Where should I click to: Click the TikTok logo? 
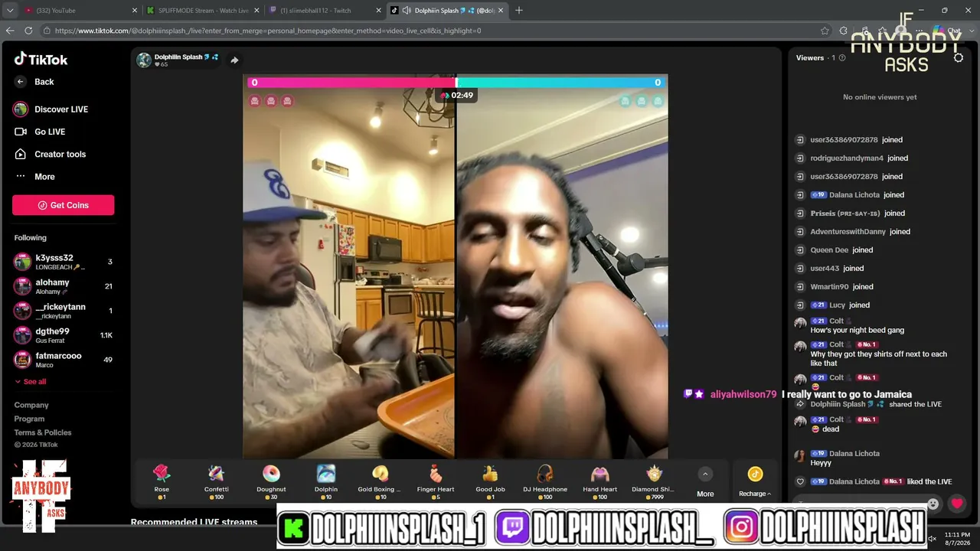pyautogui.click(x=41, y=60)
